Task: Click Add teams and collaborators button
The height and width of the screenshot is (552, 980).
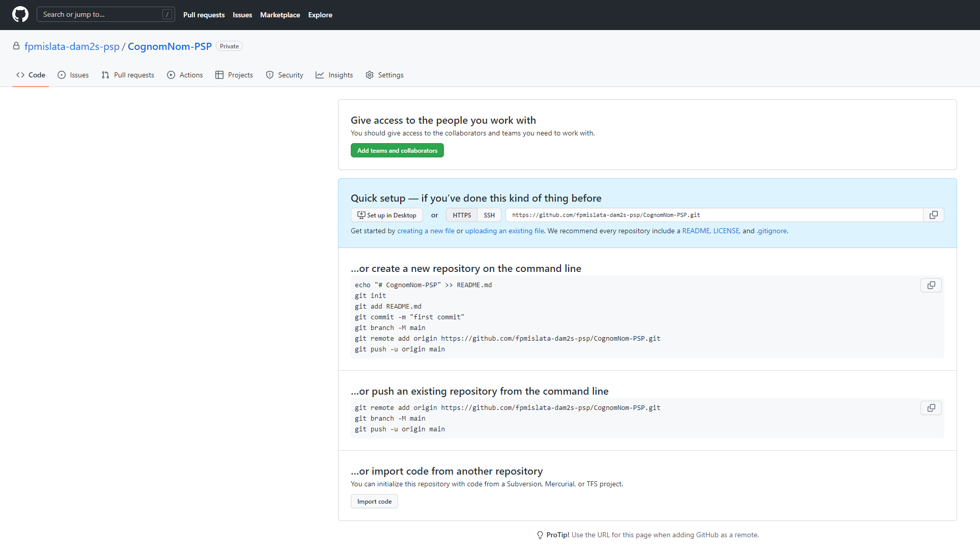Action: click(397, 150)
